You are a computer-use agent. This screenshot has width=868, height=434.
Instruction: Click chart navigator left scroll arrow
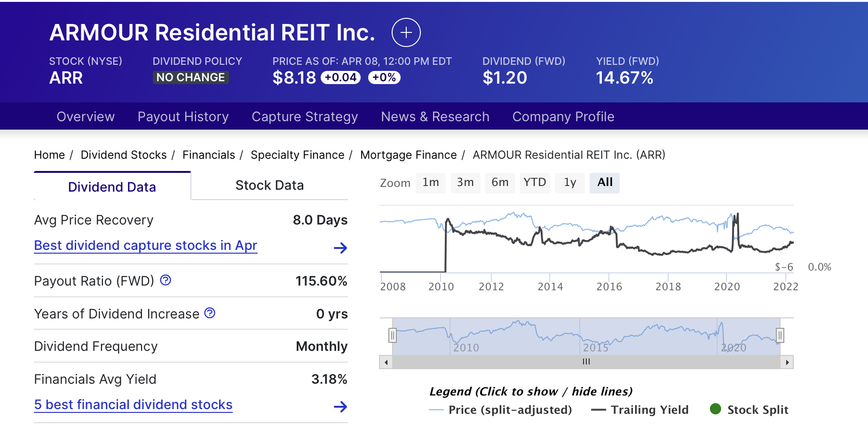386,362
